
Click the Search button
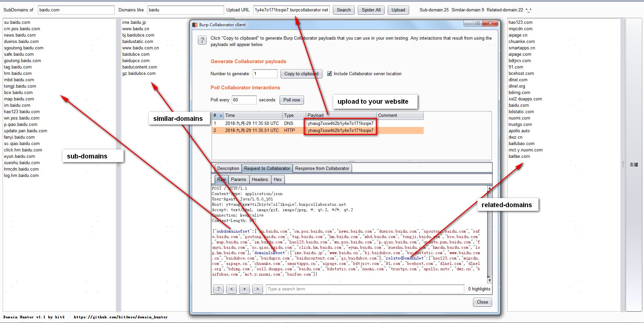tap(344, 10)
